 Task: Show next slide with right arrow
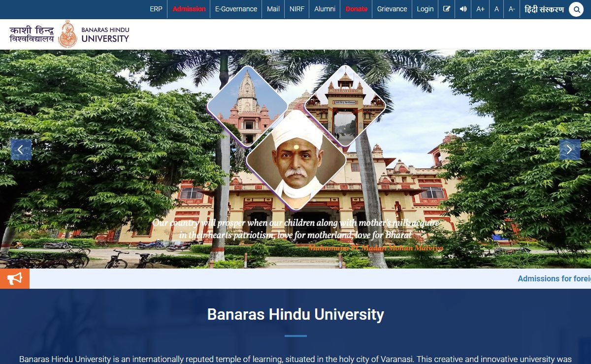tap(569, 150)
